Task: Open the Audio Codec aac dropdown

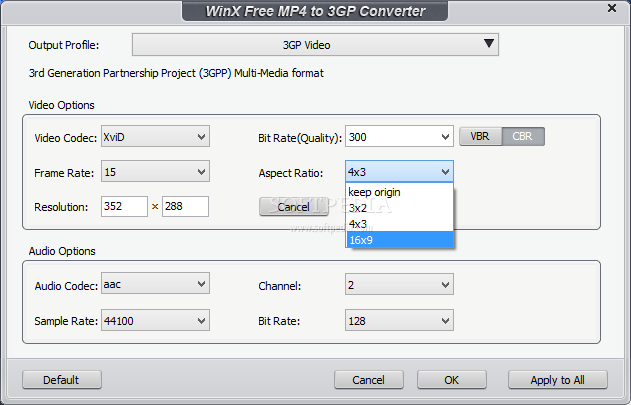Action: tap(155, 283)
